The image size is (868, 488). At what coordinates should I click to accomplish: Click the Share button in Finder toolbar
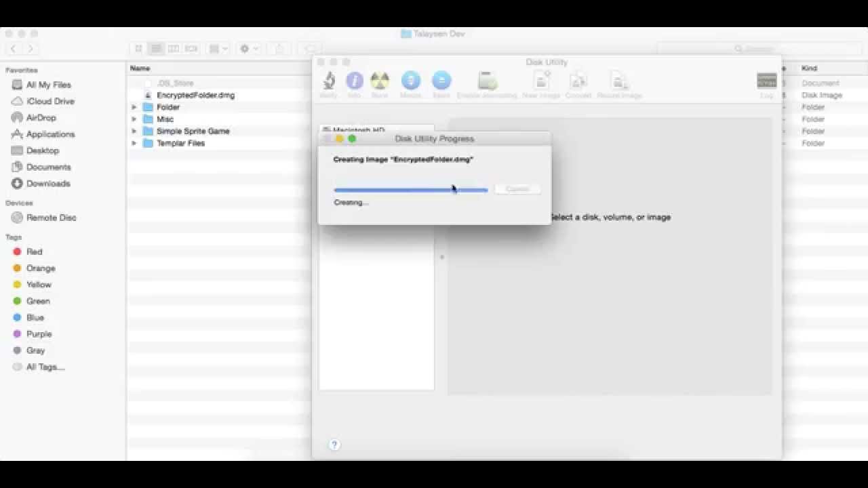279,49
